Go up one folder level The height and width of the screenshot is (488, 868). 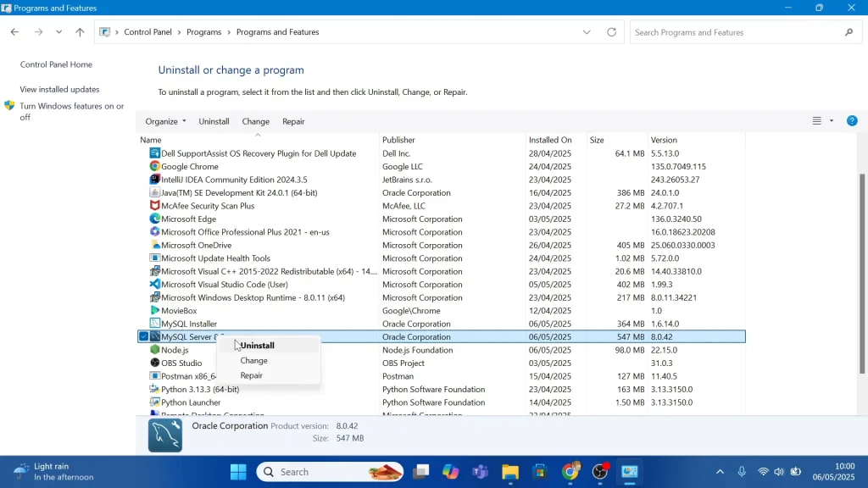pos(80,32)
